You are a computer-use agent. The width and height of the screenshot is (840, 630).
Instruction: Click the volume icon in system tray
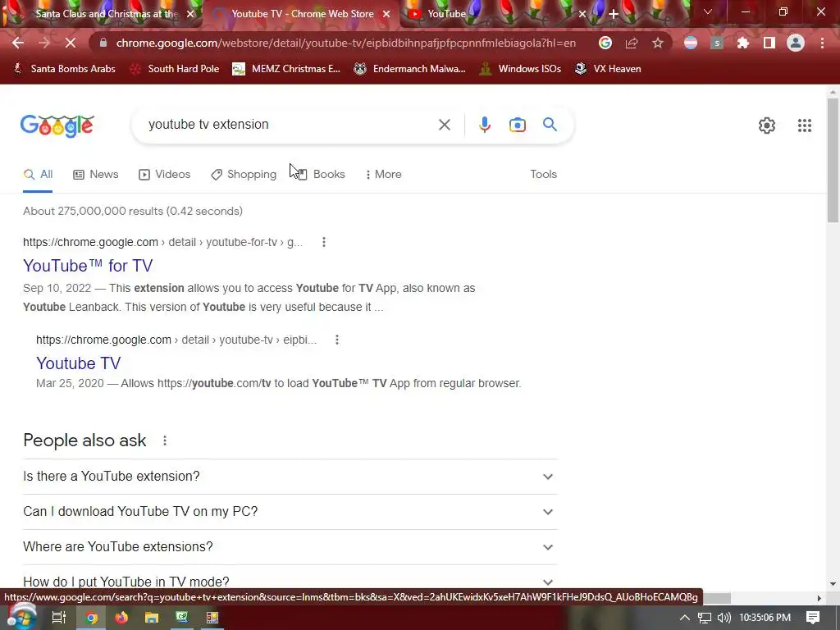tap(724, 618)
